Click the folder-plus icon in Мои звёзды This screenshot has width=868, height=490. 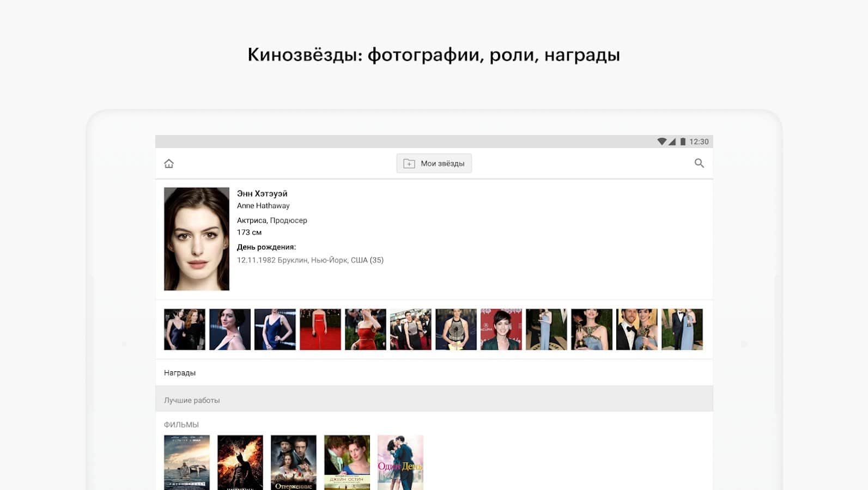pos(409,163)
